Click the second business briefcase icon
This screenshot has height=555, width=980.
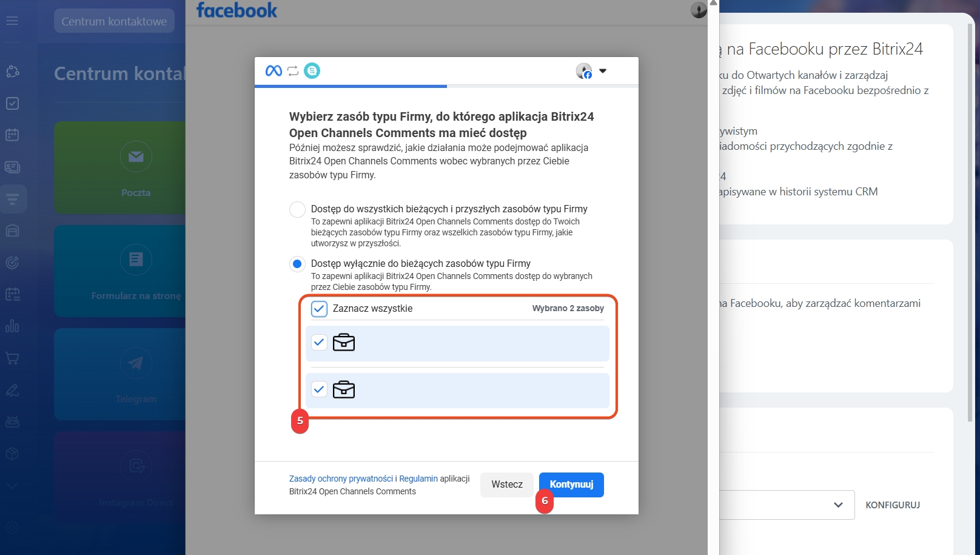click(344, 389)
